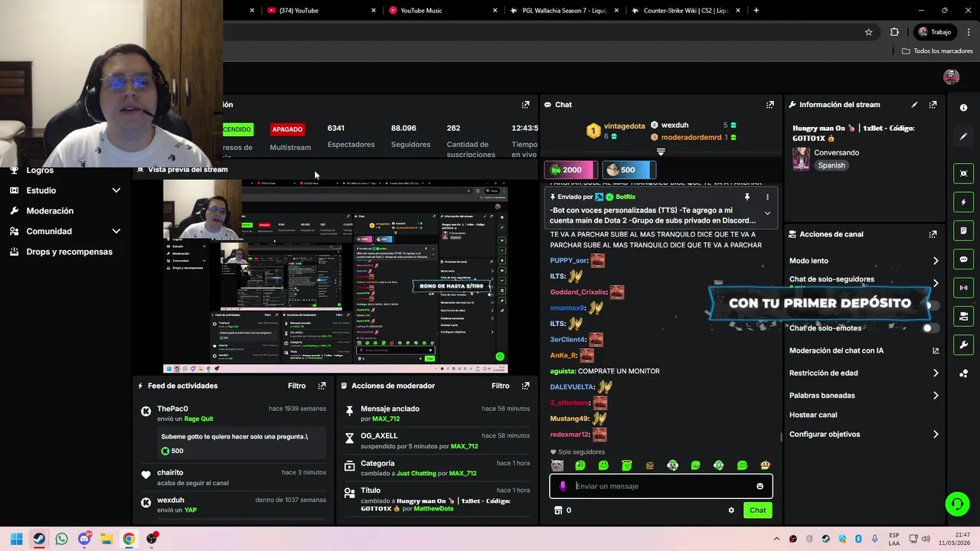The image size is (980, 551).
Task: Click the stream preview thumbnail
Action: click(x=335, y=276)
